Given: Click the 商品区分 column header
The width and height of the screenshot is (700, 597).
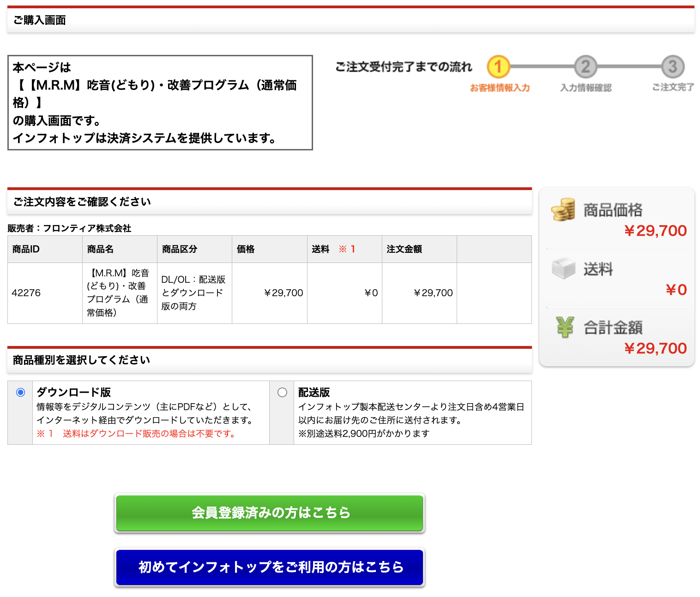Looking at the screenshot, I should 194,249.
